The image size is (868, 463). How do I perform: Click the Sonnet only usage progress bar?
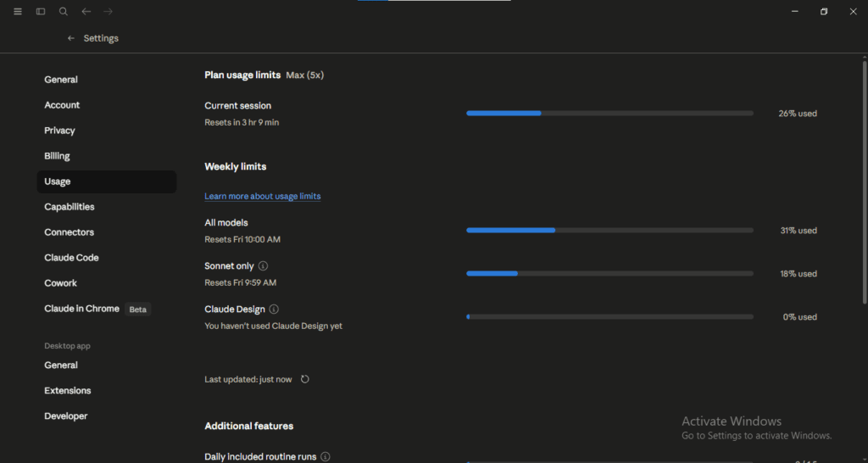tap(609, 274)
